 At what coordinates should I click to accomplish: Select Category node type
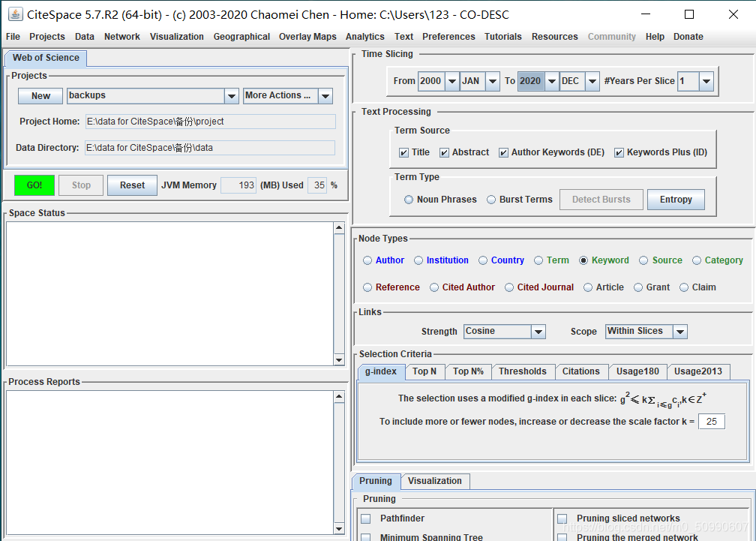(697, 260)
